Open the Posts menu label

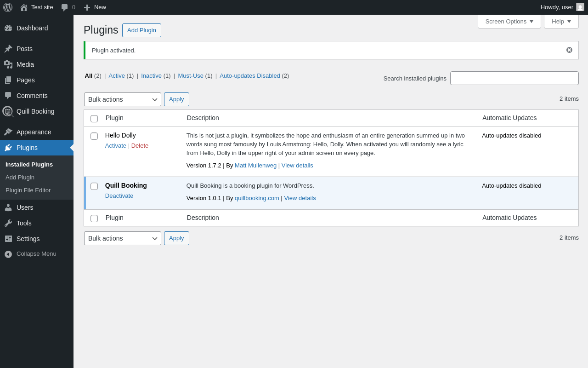(x=24, y=49)
